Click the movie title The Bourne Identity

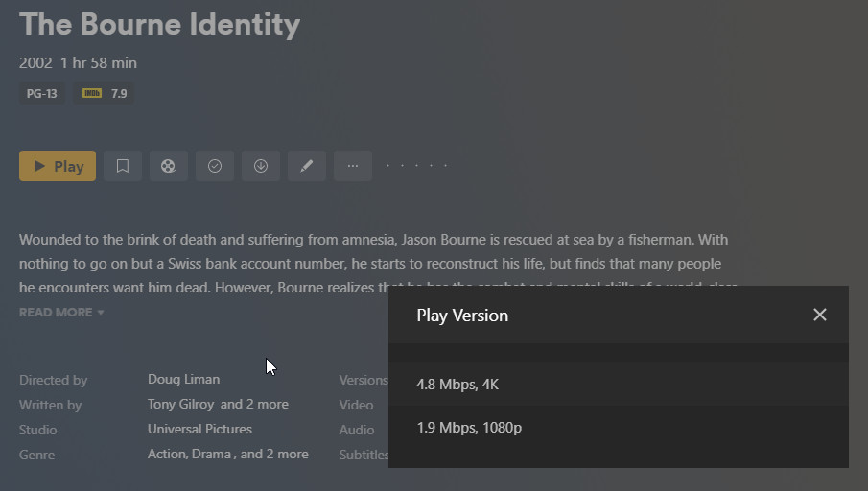(159, 24)
